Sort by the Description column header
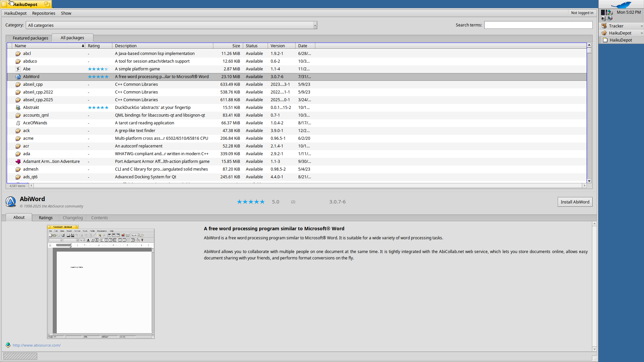The image size is (644, 362). coord(163,46)
